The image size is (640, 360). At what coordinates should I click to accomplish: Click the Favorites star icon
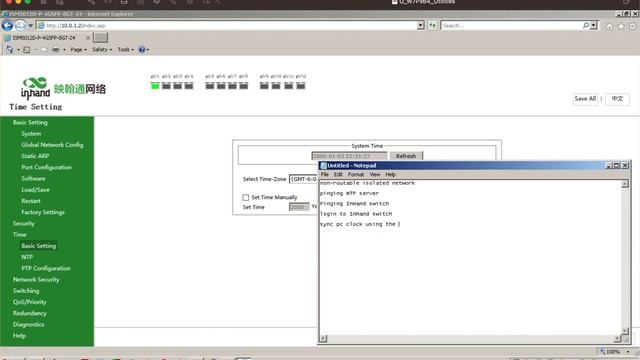(621, 26)
